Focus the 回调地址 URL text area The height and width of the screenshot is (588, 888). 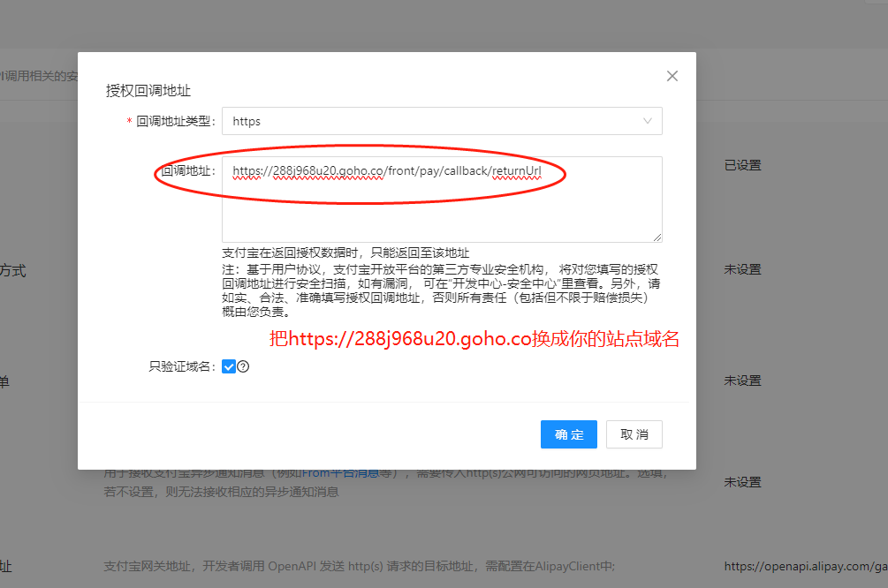coord(441,207)
